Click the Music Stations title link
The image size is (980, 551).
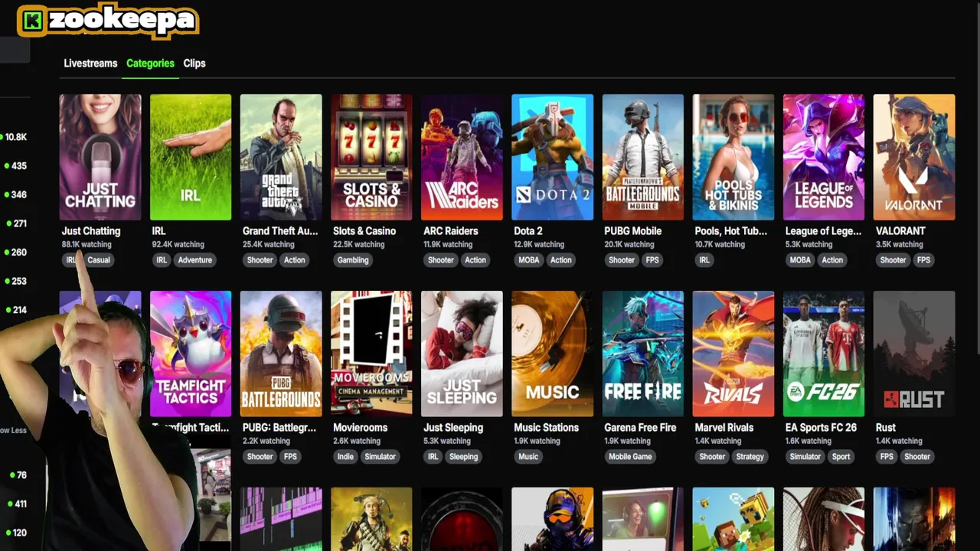pos(547,428)
